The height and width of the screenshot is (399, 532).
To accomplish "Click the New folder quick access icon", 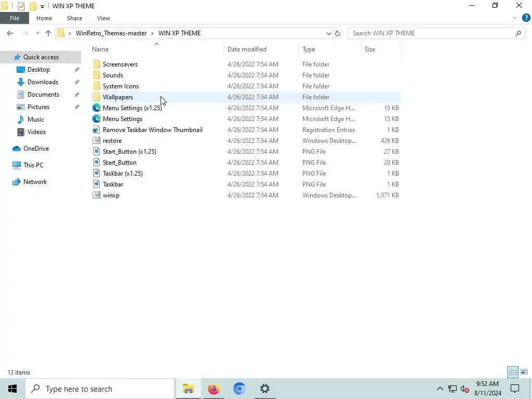I will [x=33, y=6].
